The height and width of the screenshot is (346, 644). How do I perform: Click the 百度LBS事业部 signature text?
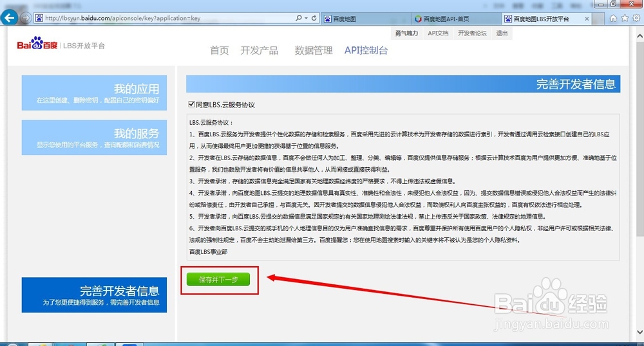pos(208,251)
